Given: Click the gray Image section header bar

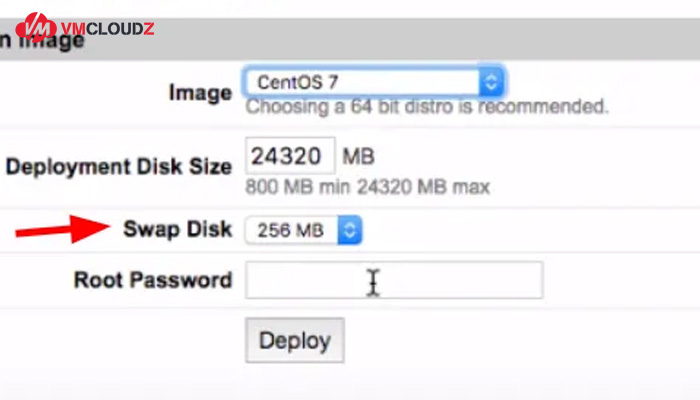Looking at the screenshot, I should 350,39.
